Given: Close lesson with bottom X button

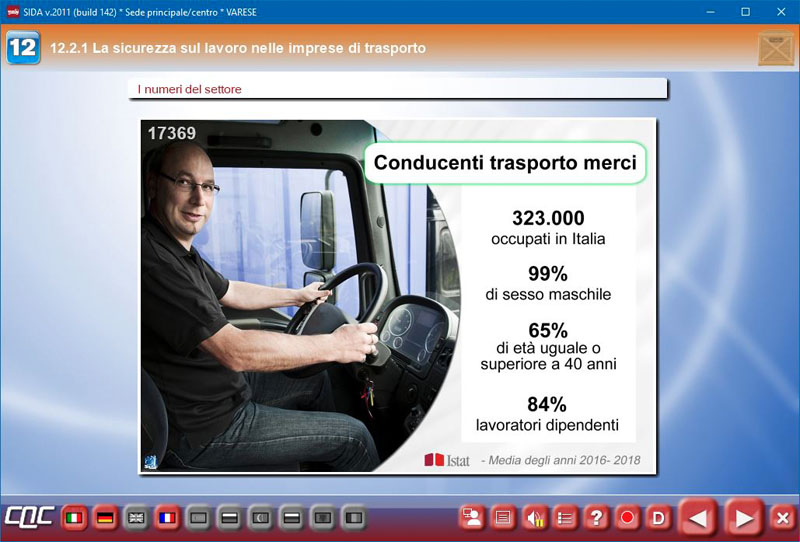Looking at the screenshot, I should 782,518.
